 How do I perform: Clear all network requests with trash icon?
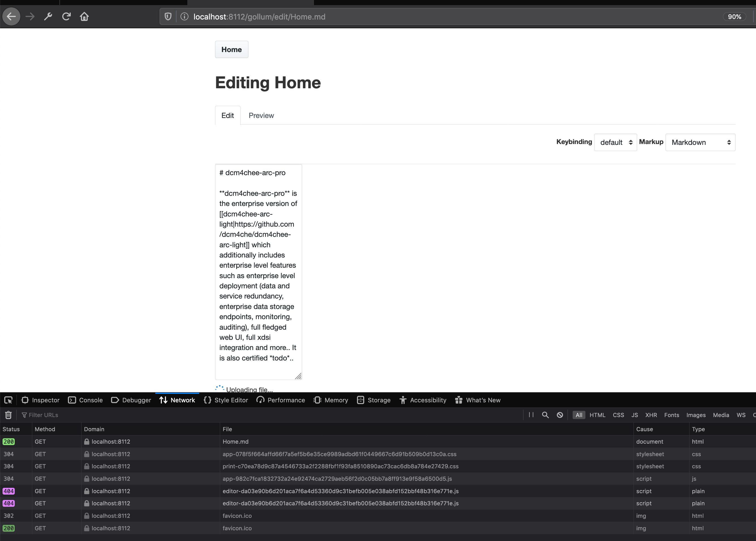[8, 415]
